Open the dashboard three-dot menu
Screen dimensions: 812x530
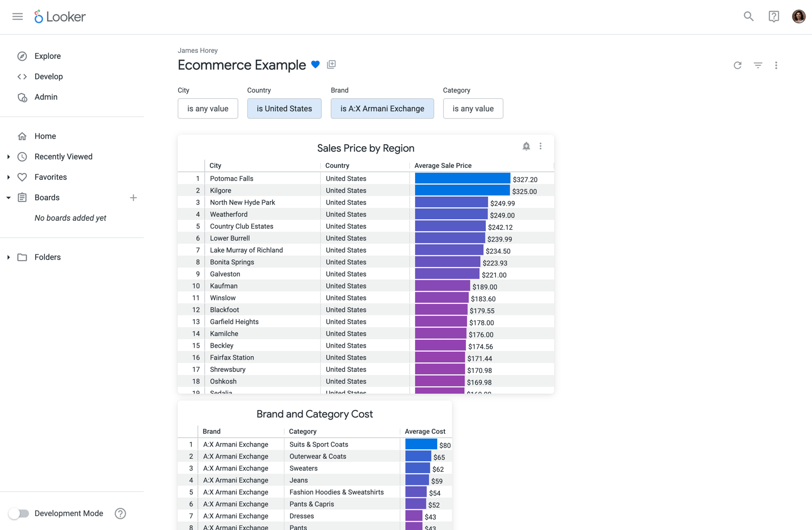click(776, 65)
